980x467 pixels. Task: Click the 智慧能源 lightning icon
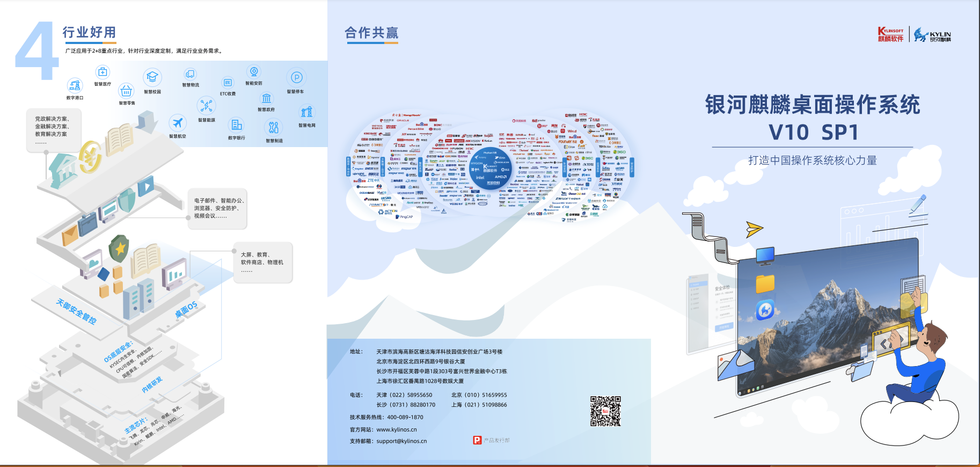tap(206, 106)
